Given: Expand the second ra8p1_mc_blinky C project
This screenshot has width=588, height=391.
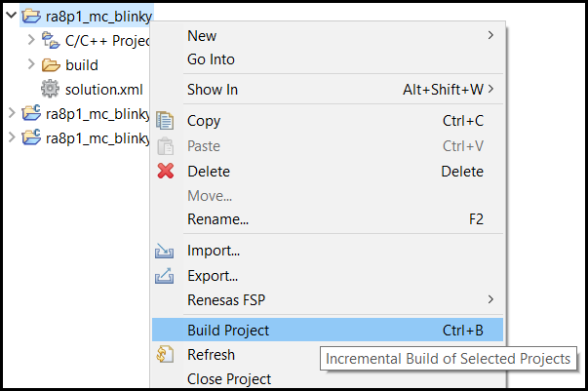Looking at the screenshot, I should pos(12,137).
